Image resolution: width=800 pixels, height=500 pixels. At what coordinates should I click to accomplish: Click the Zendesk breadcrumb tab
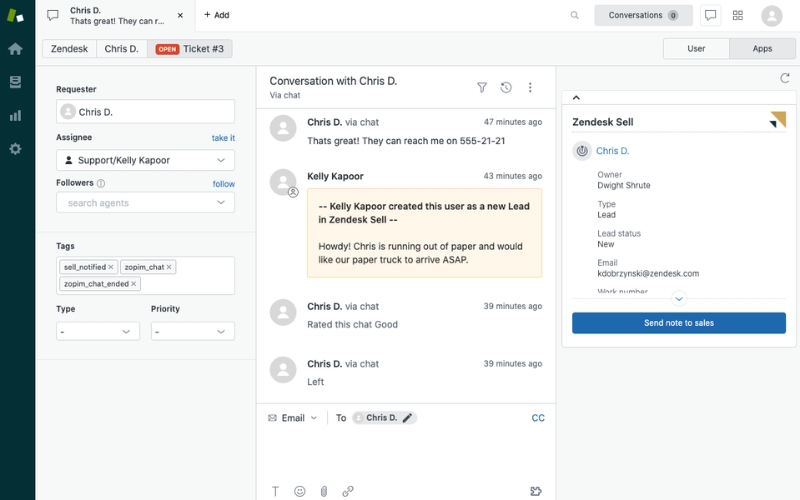[x=69, y=49]
